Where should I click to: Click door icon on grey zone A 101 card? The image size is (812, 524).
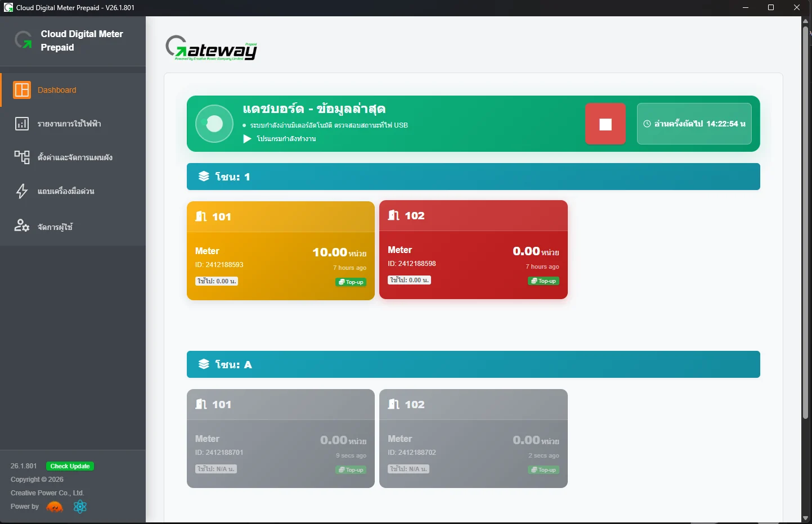[201, 404]
